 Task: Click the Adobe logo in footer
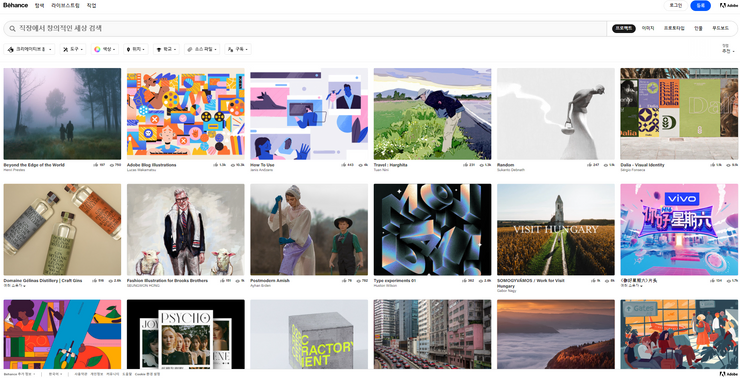pos(728,374)
